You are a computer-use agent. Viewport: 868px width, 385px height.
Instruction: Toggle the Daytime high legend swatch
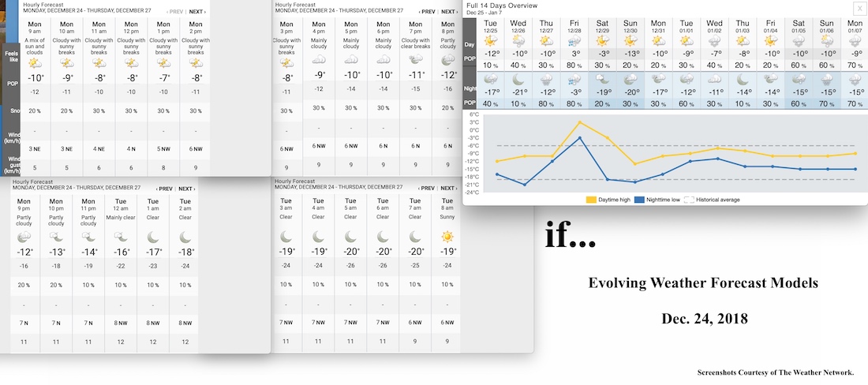click(x=591, y=200)
